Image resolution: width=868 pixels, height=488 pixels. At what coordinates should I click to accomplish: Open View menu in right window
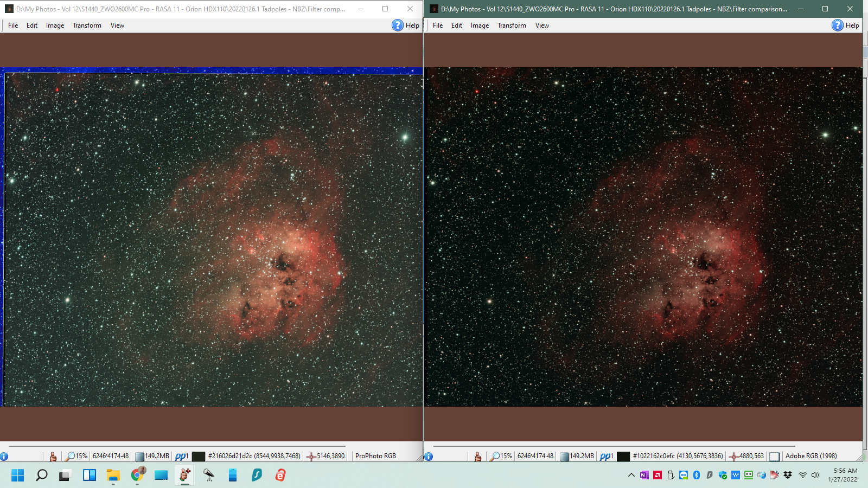[x=542, y=25]
